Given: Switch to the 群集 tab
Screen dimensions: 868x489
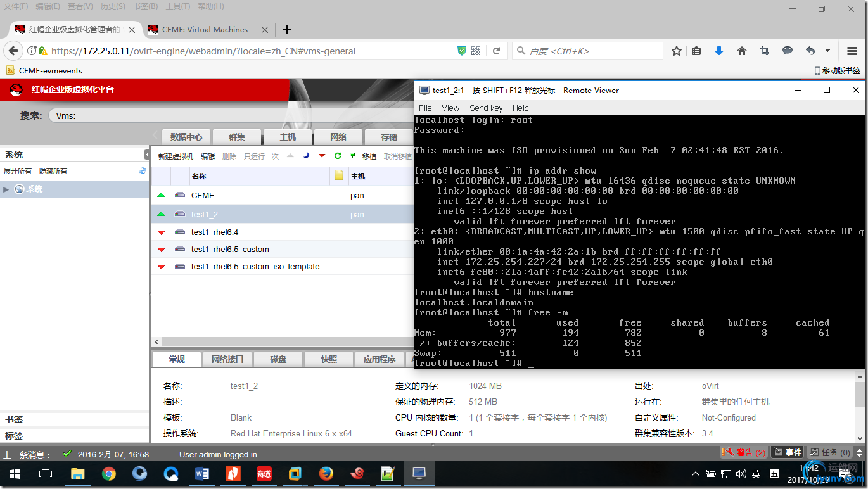Looking at the screenshot, I should pyautogui.click(x=237, y=137).
